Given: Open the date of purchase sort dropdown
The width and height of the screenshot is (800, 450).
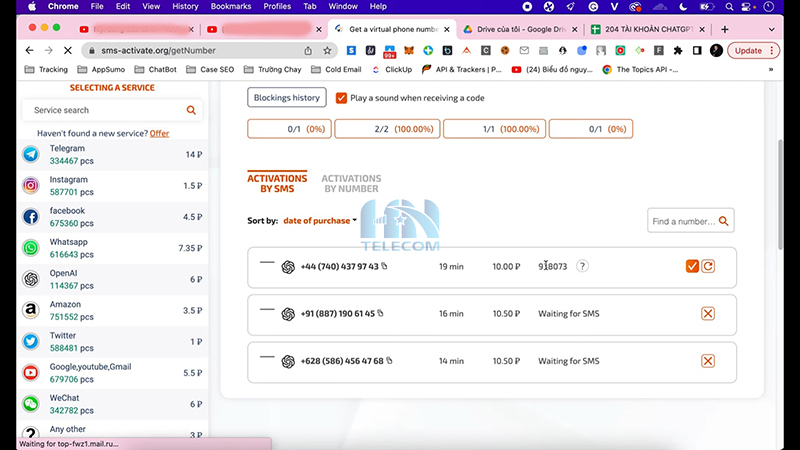Looking at the screenshot, I should [x=320, y=220].
